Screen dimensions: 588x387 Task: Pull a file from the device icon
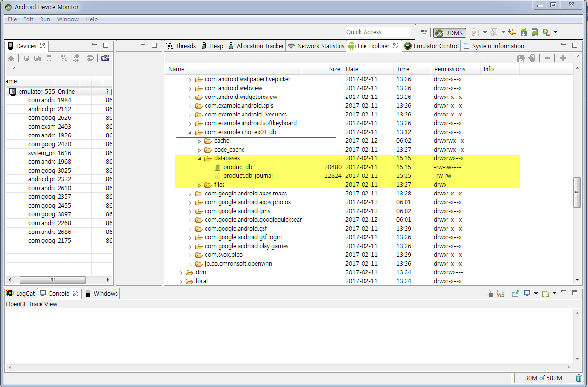(x=521, y=58)
